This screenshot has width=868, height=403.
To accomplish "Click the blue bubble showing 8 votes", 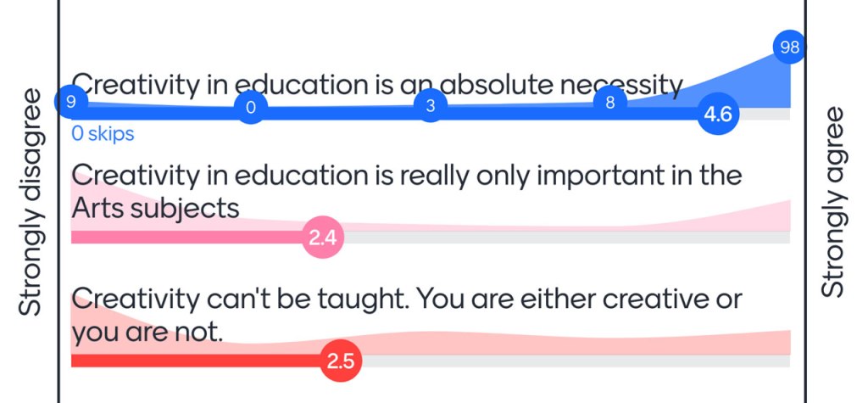I will (x=609, y=103).
